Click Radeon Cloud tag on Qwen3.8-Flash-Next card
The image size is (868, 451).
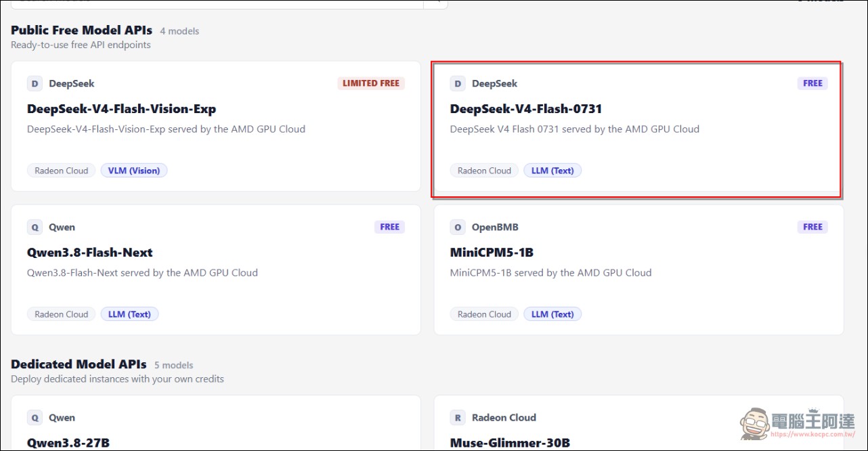[x=62, y=314]
